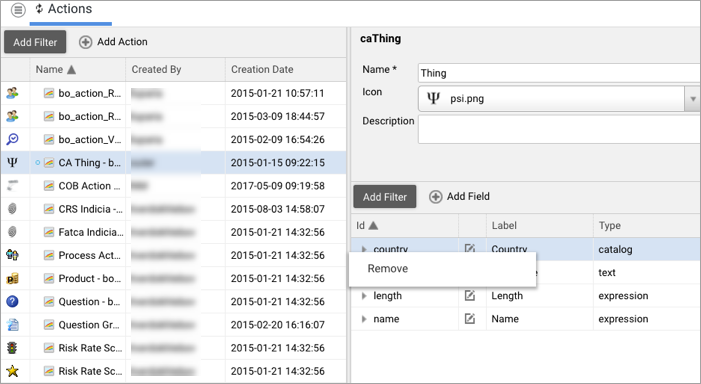Click the text type cell
The width and height of the screenshot is (701, 384).
[607, 273]
